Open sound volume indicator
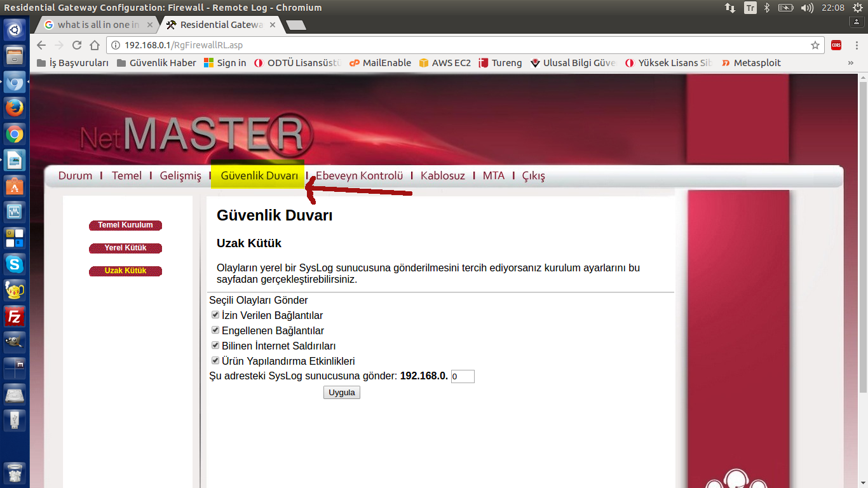The height and width of the screenshot is (488, 868). click(807, 8)
